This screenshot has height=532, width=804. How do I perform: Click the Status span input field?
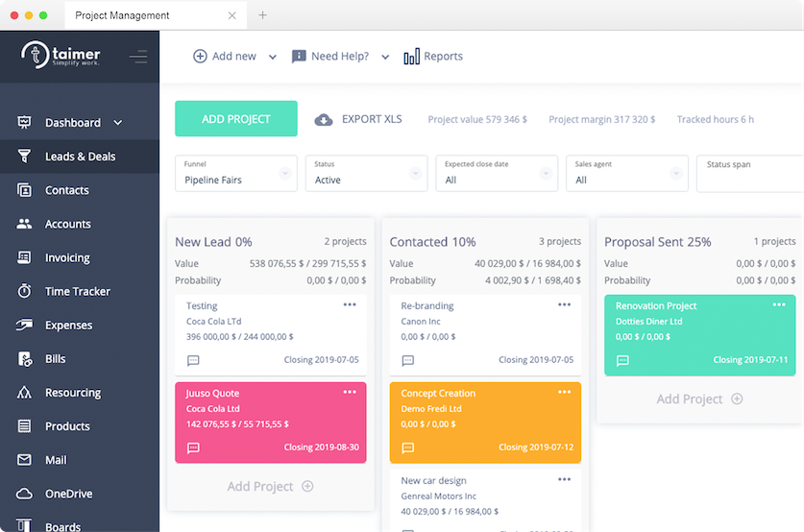tap(750, 174)
